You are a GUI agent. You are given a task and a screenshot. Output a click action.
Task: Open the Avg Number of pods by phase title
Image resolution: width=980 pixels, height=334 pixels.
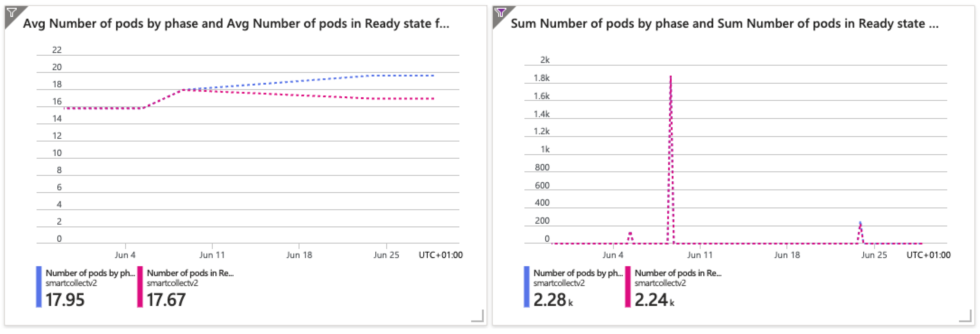pos(236,24)
